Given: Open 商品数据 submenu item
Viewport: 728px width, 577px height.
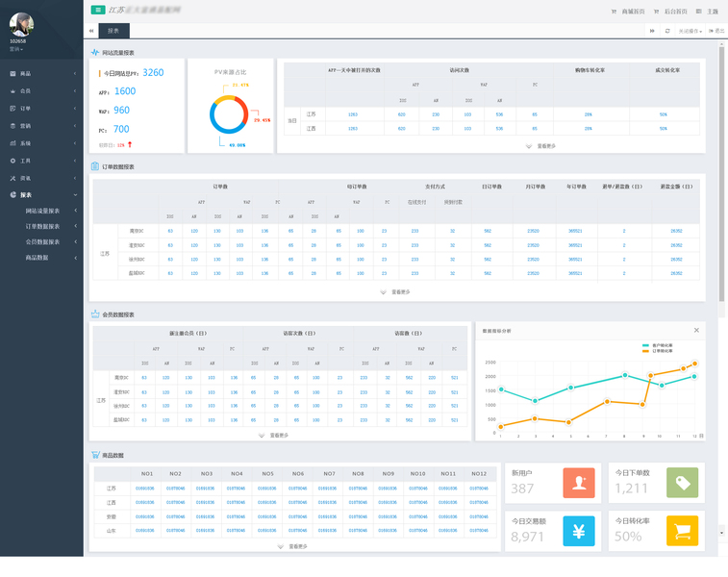Looking at the screenshot, I should pyautogui.click(x=38, y=258).
